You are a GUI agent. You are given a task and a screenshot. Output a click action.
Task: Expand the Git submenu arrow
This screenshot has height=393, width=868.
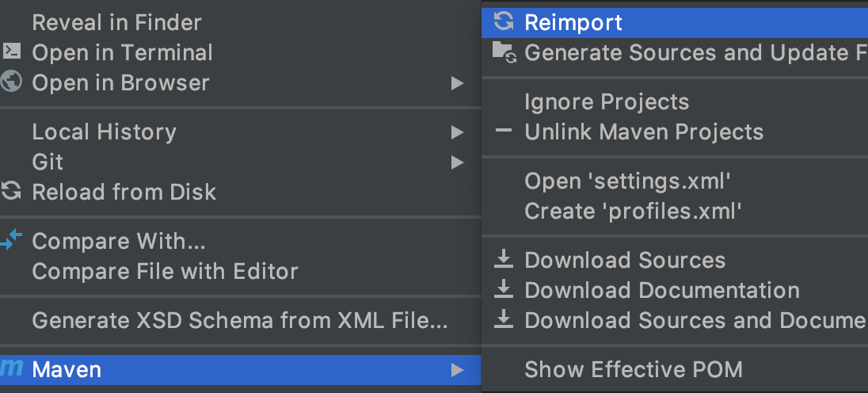point(457,162)
